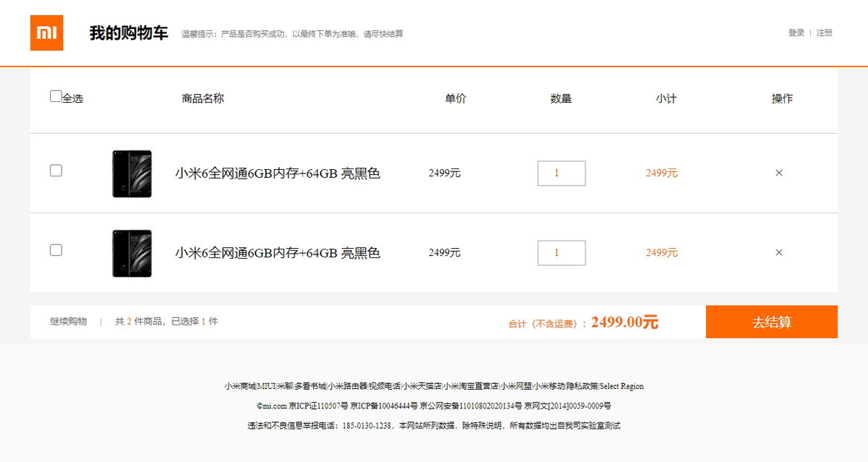Click the 我的购物车 page title
The width and height of the screenshot is (868, 462).
coord(129,33)
